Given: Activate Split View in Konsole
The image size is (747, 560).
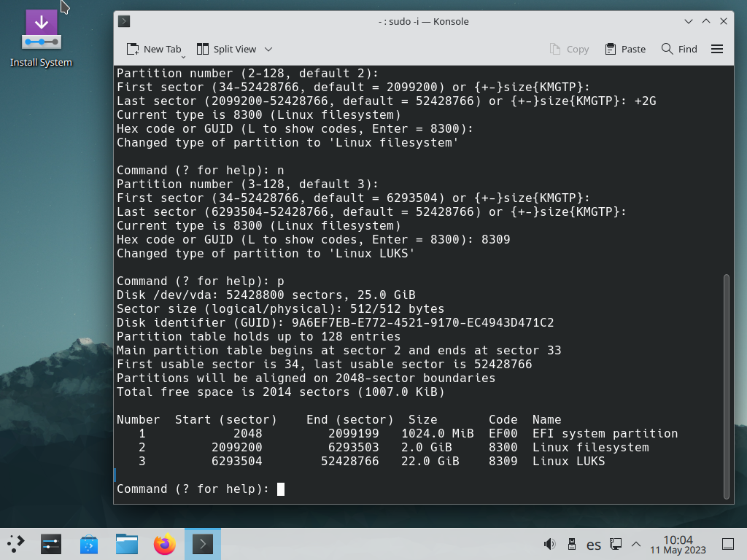Looking at the screenshot, I should (226, 49).
